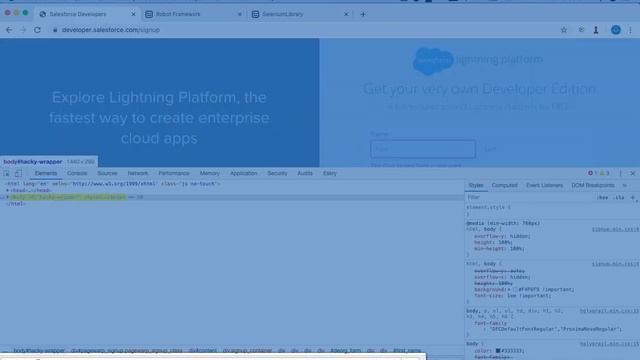This screenshot has height=360, width=640.
Task: Open DevTools customize three-dot menu
Action: (620, 173)
